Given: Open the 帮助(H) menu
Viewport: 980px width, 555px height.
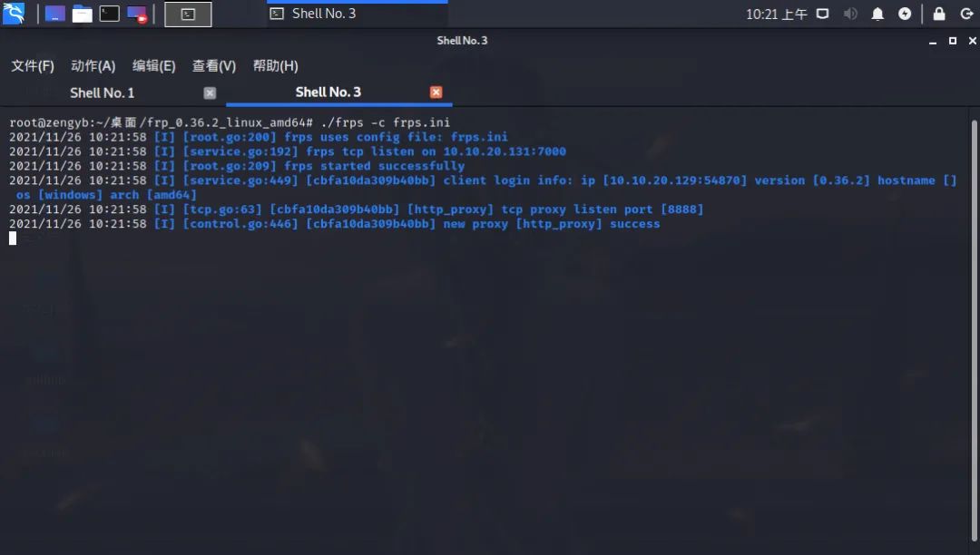Looking at the screenshot, I should tap(275, 65).
